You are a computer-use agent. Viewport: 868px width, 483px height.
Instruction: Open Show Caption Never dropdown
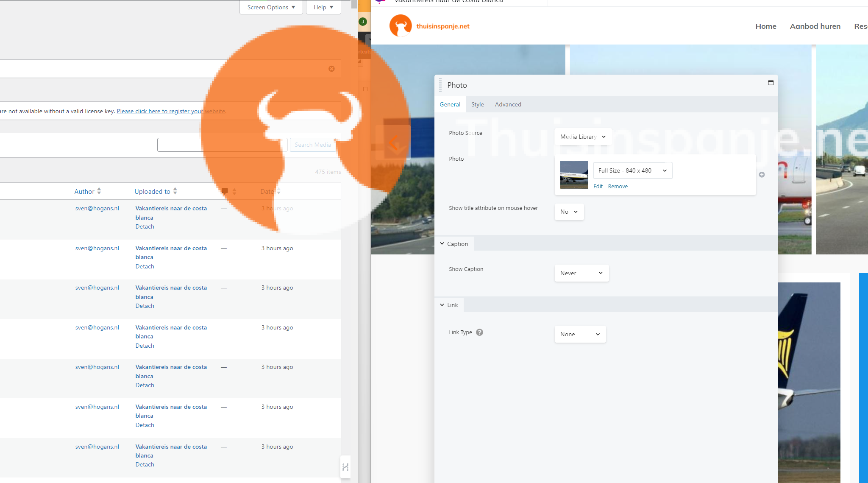click(581, 273)
